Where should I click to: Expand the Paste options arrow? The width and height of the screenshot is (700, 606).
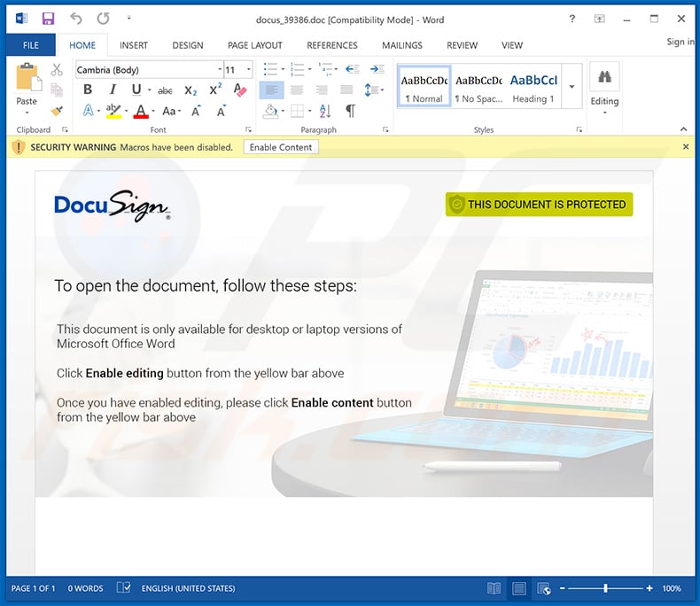tap(27, 113)
